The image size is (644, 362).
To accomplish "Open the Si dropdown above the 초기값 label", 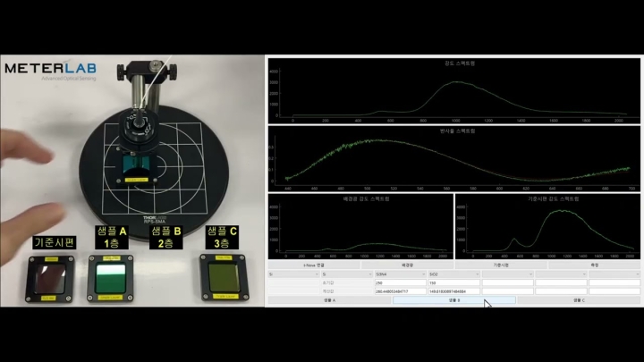I will (347, 274).
